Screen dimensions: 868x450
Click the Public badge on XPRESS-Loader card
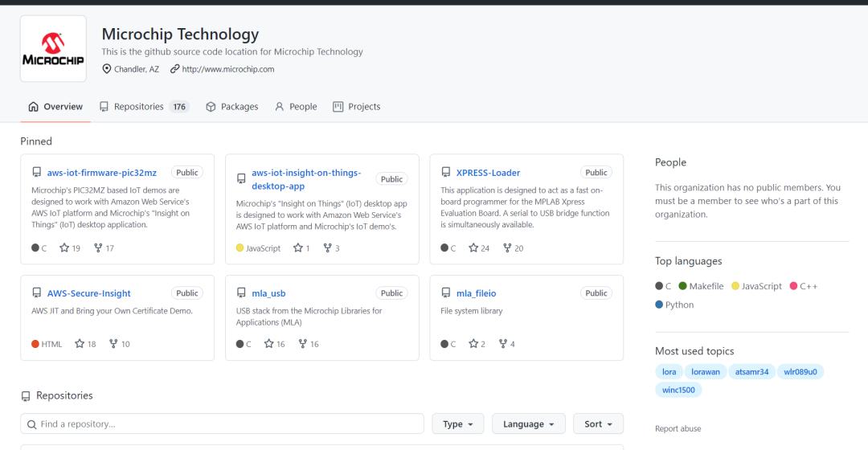click(x=596, y=173)
